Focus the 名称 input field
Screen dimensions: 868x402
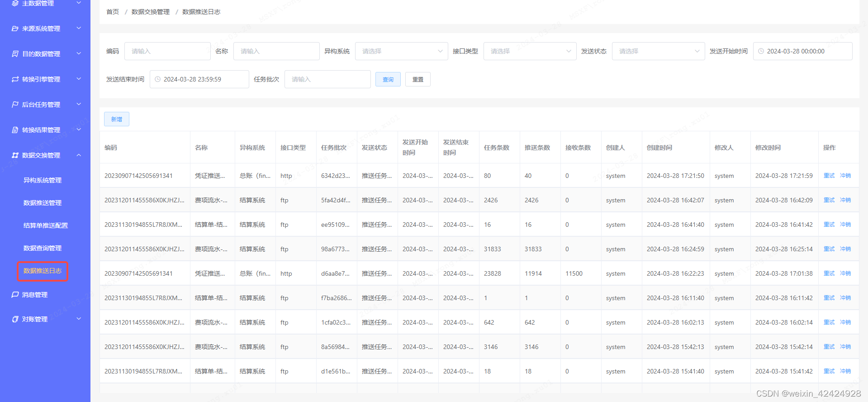[276, 51]
